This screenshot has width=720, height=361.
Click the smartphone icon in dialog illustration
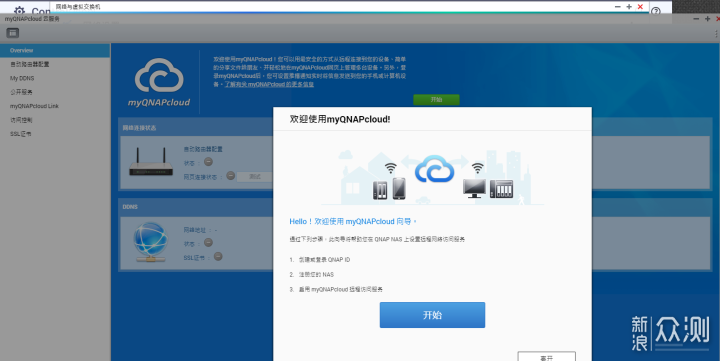pyautogui.click(x=399, y=188)
